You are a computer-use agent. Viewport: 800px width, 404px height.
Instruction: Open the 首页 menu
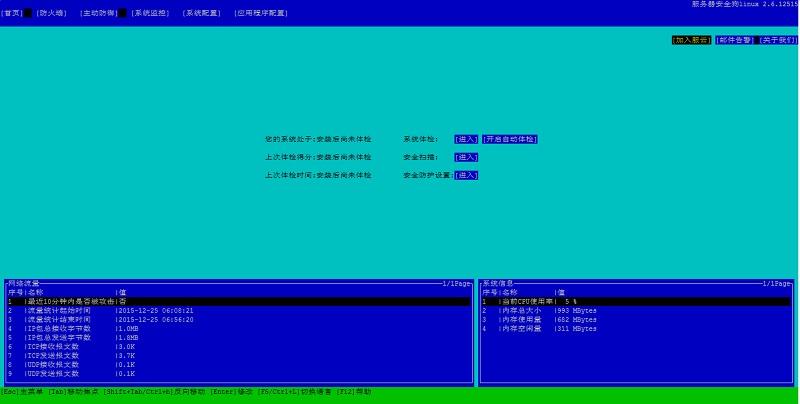pos(12,13)
